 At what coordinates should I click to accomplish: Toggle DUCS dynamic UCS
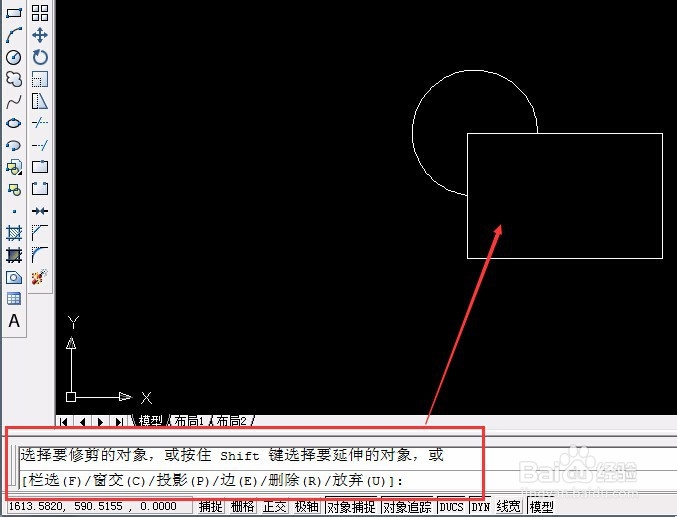[x=451, y=507]
